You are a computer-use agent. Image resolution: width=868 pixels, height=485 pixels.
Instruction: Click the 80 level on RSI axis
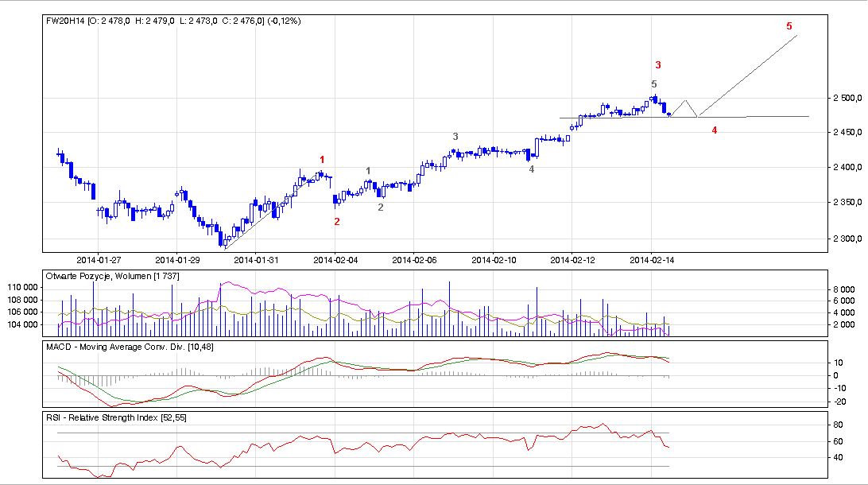tap(838, 425)
